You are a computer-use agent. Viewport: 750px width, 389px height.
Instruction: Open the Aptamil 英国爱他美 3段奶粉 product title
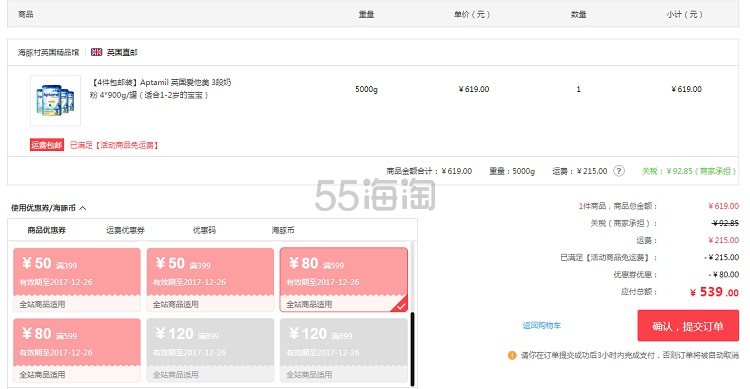160,89
